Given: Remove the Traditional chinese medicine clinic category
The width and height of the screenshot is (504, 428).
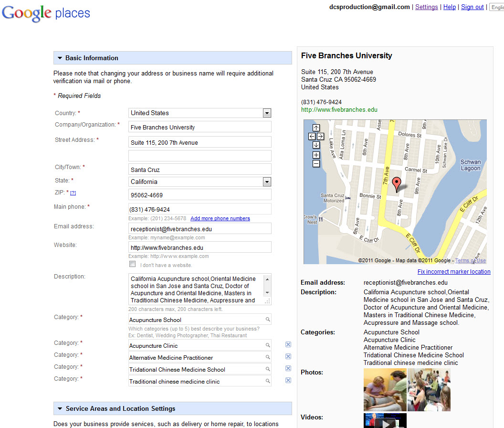Looking at the screenshot, I should 288,380.
